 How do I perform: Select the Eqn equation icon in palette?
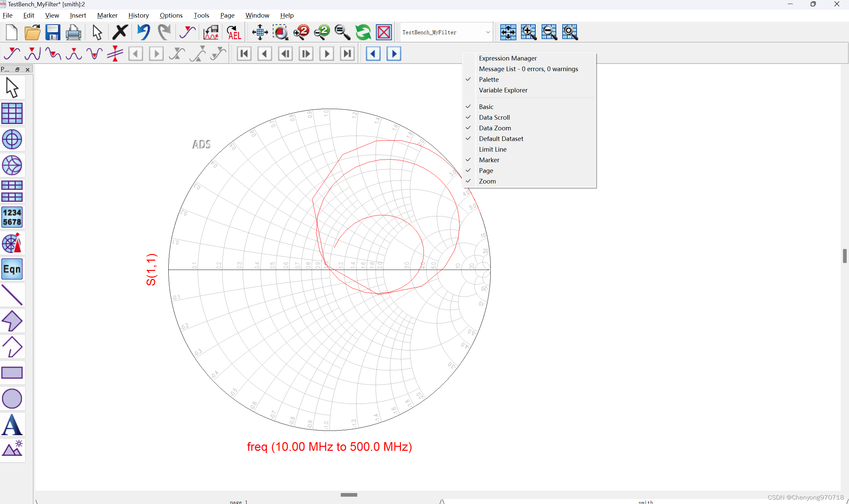(12, 269)
